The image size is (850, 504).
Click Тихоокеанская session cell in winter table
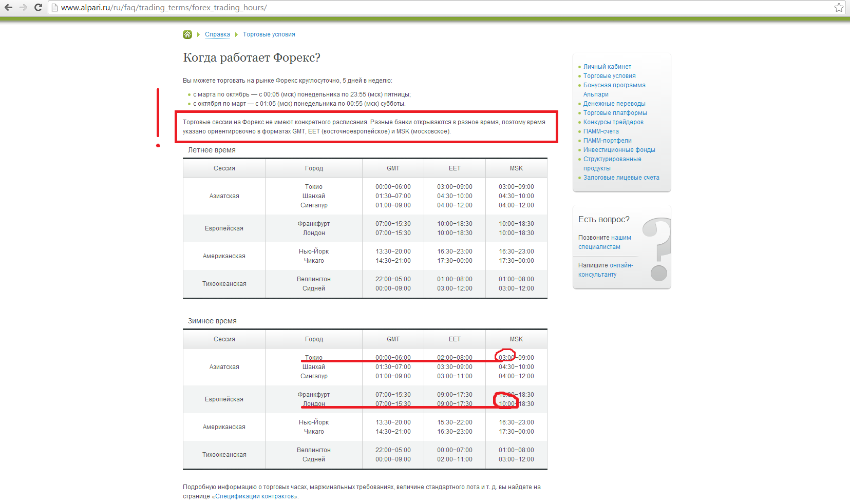pyautogui.click(x=224, y=455)
